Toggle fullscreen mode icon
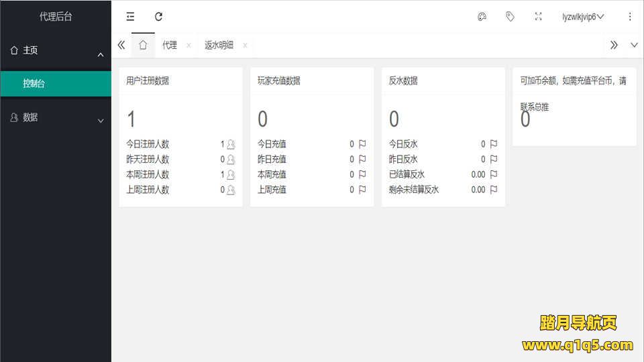 point(538,17)
